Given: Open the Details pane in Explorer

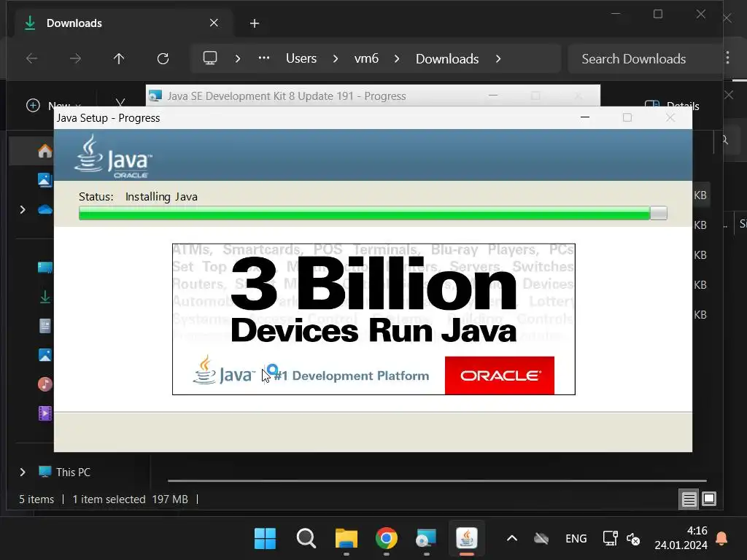Looking at the screenshot, I should pos(672,106).
